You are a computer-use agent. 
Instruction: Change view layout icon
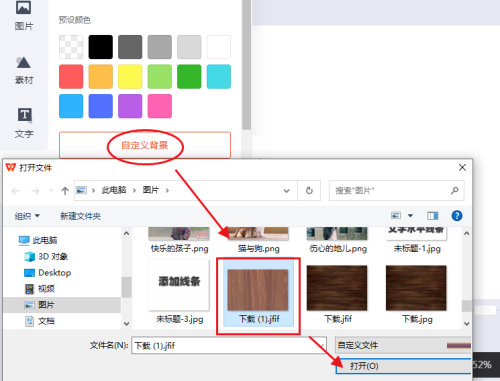point(396,216)
